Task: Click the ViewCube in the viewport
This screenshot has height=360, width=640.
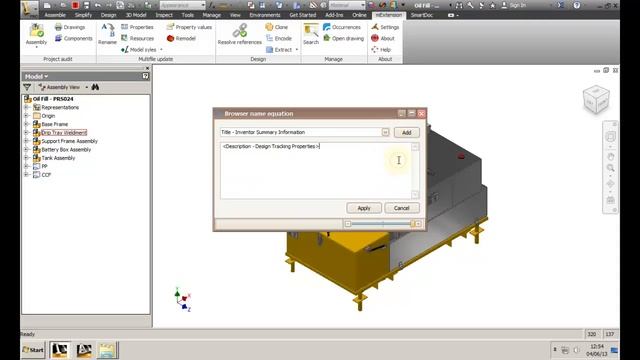Action: pyautogui.click(x=596, y=99)
